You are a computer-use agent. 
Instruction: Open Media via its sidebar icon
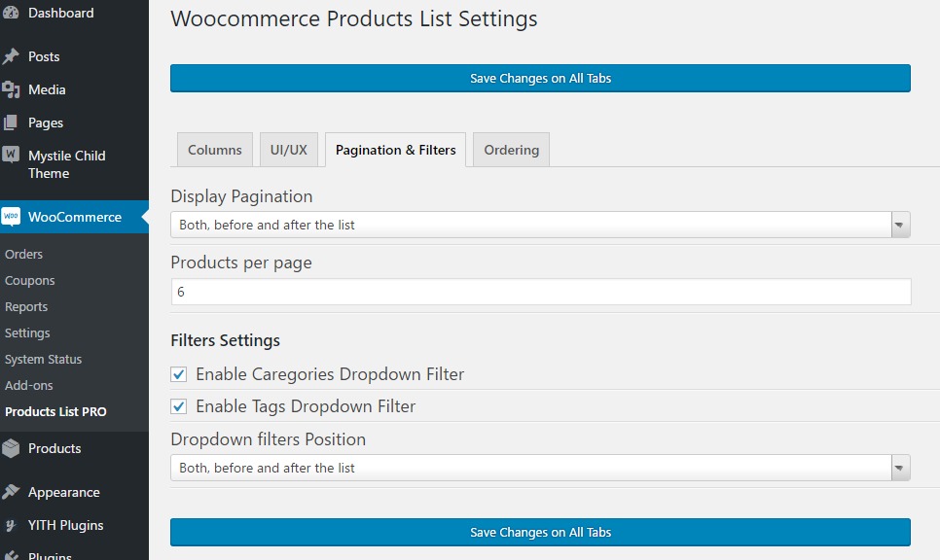[x=11, y=89]
